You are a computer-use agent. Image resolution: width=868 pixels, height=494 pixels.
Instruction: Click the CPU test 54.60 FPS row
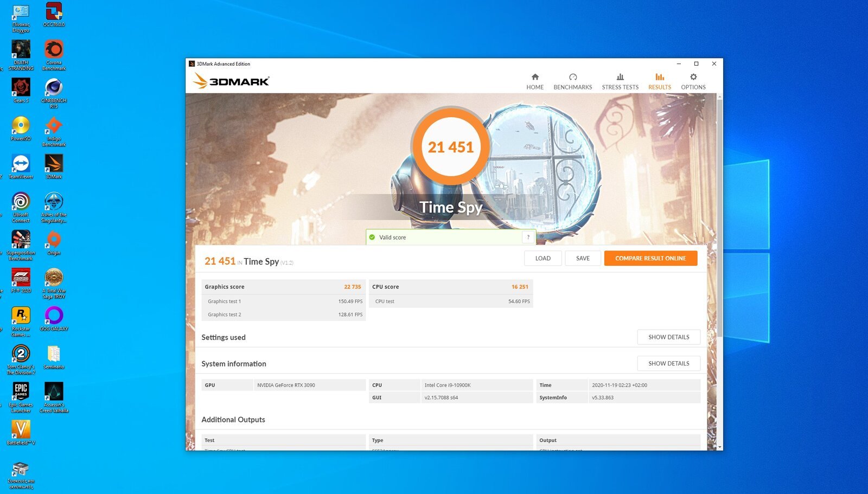click(x=451, y=301)
